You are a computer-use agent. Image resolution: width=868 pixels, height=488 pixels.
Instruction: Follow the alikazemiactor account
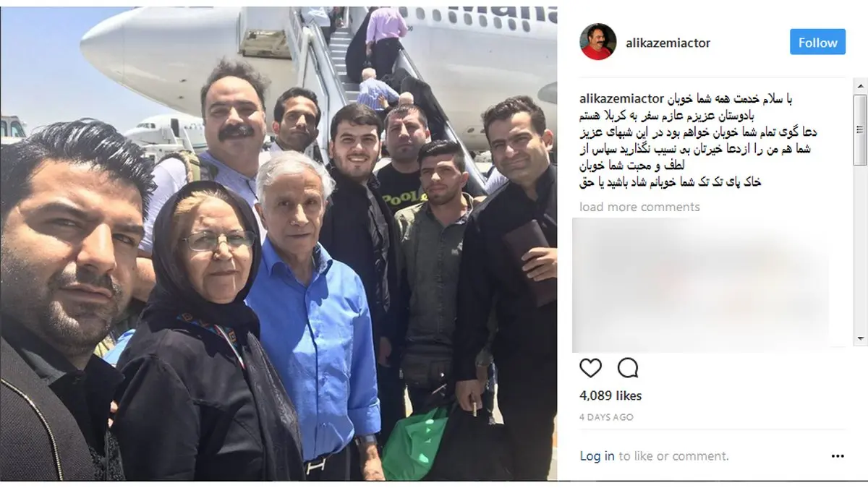tap(817, 43)
